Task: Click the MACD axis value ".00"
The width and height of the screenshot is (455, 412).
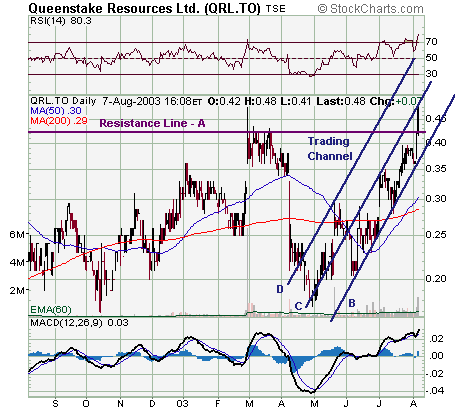Action: [436, 356]
